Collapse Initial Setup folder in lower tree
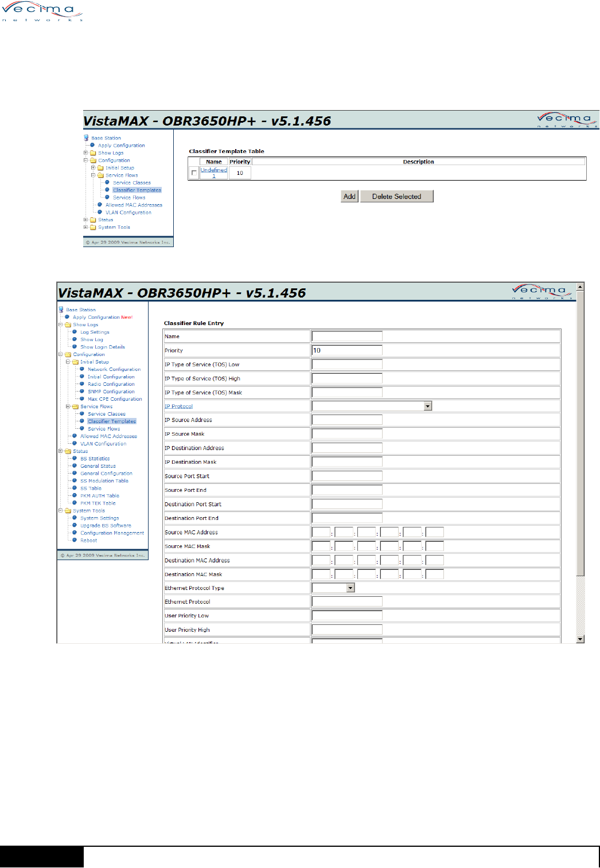The image size is (600, 868). pos(68,362)
